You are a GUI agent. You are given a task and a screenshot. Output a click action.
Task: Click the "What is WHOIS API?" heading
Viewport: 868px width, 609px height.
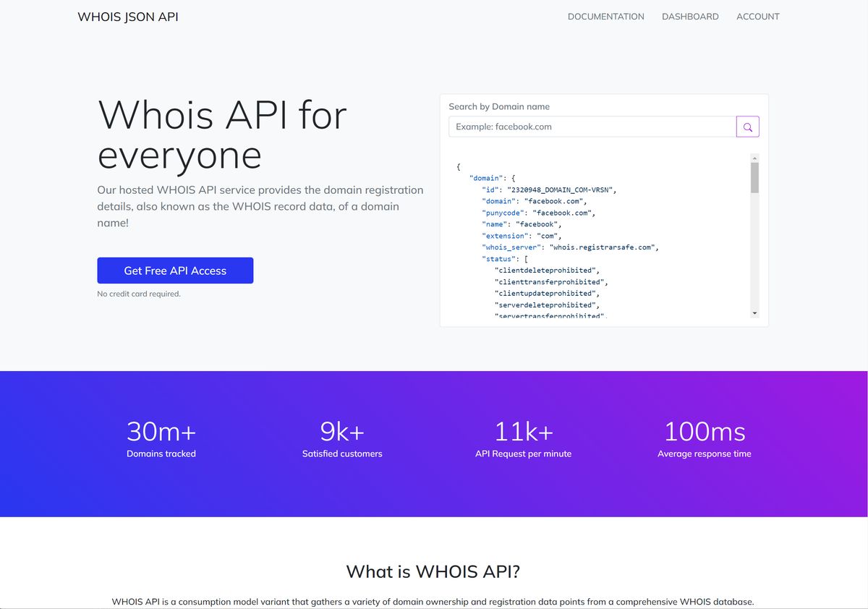coord(433,571)
